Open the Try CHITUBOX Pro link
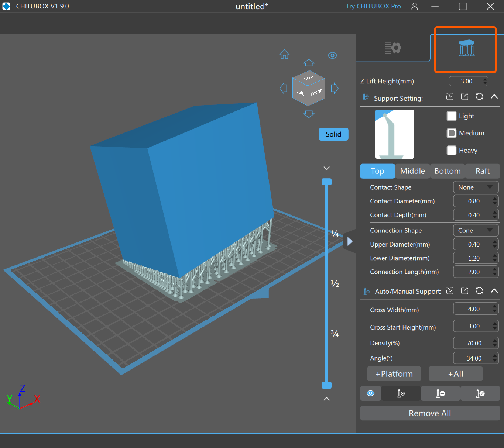Screen dimensions: 504x448 (x=373, y=6)
